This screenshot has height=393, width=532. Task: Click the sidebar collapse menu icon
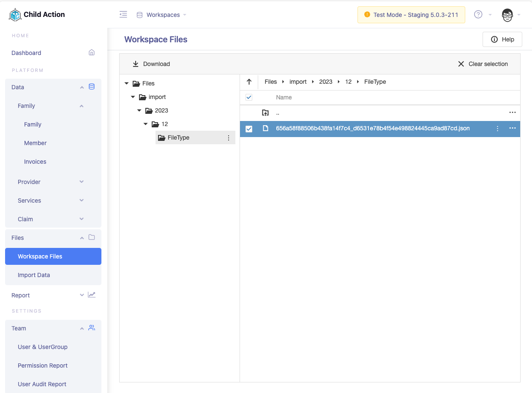tap(123, 15)
